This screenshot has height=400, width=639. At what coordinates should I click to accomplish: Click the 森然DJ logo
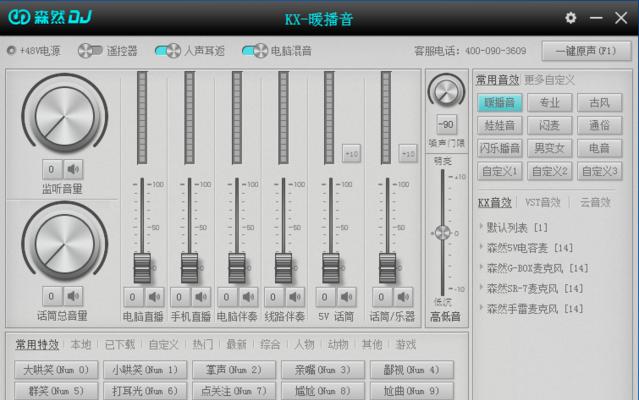[50, 17]
